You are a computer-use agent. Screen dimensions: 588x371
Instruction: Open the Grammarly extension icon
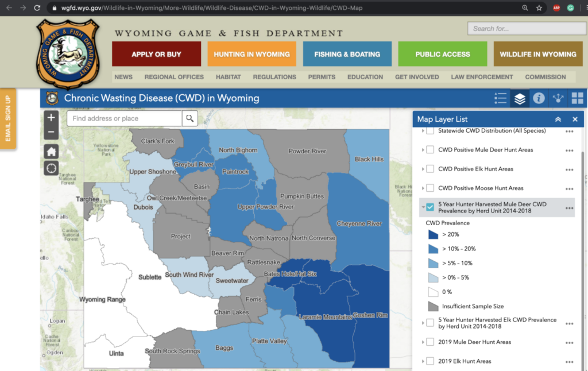570,8
